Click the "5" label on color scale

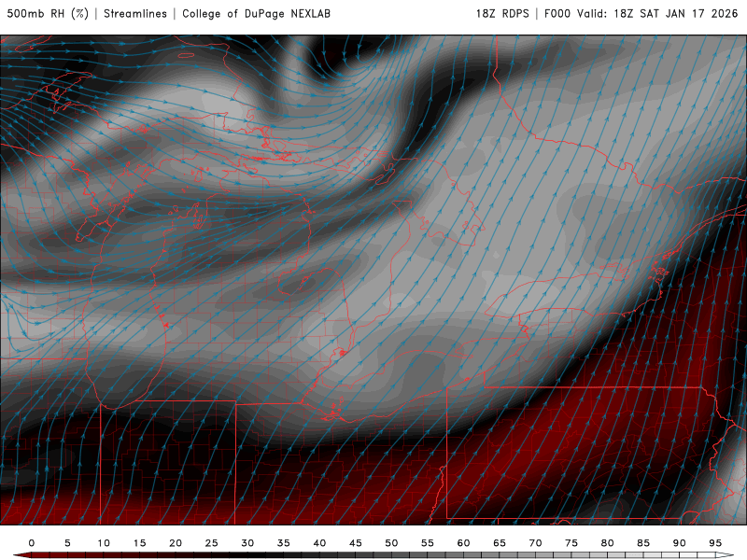(x=67, y=543)
